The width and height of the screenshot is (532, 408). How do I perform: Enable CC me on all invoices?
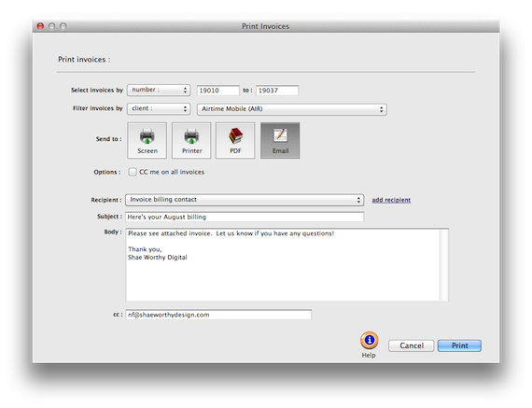tap(133, 172)
